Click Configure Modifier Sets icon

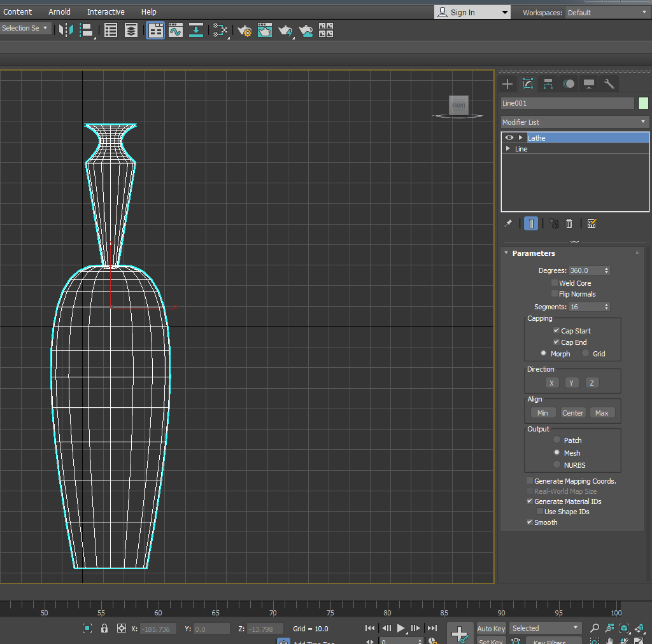(592, 223)
